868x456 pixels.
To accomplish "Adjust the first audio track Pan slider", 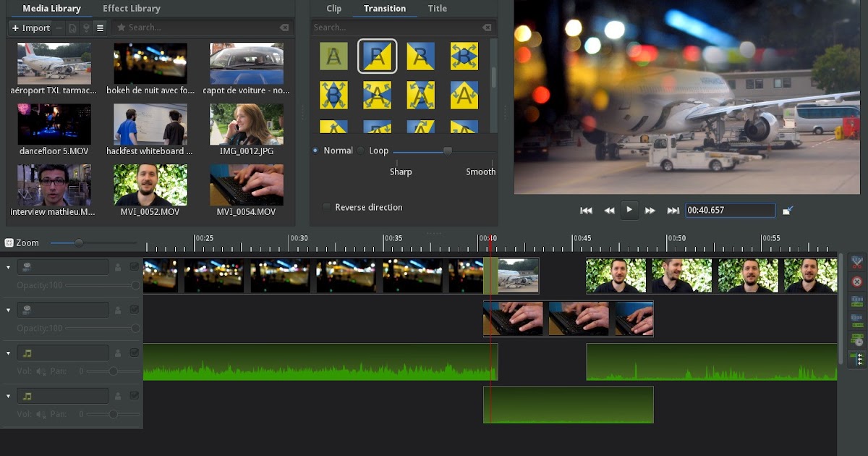I will click(113, 371).
